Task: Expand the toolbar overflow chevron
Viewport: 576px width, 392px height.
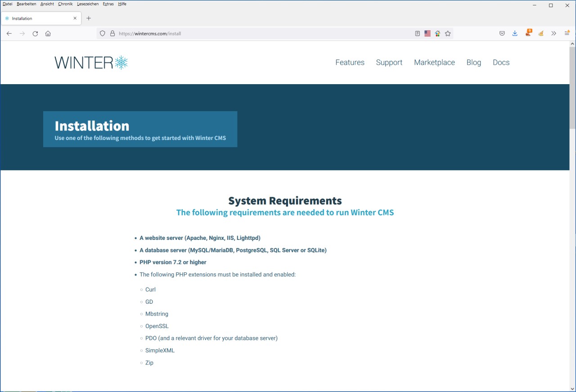Action: pyautogui.click(x=554, y=33)
